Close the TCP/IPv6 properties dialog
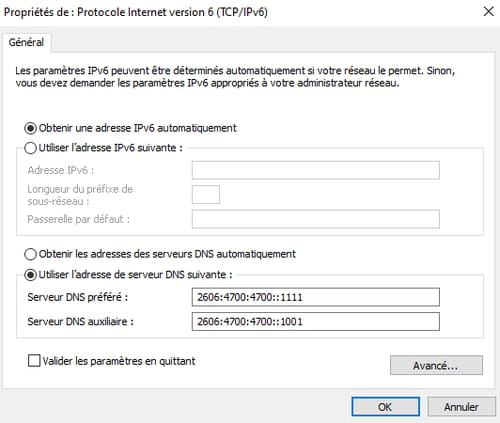This screenshot has width=500, height=423. point(488,11)
